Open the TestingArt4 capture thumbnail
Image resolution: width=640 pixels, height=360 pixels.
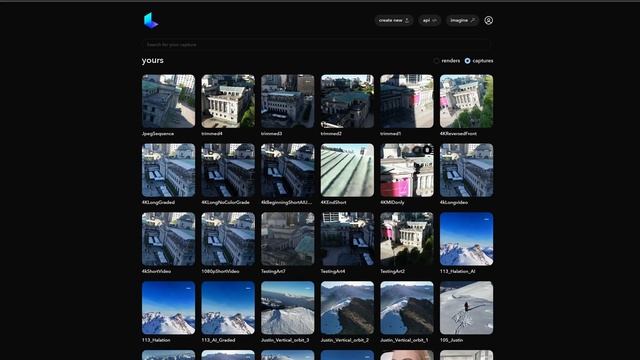(x=347, y=239)
